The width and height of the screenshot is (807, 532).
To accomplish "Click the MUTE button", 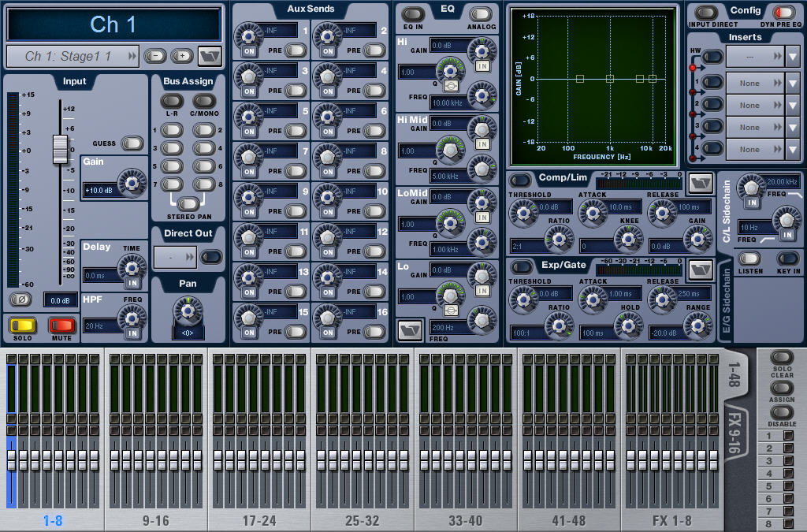I will tap(61, 326).
